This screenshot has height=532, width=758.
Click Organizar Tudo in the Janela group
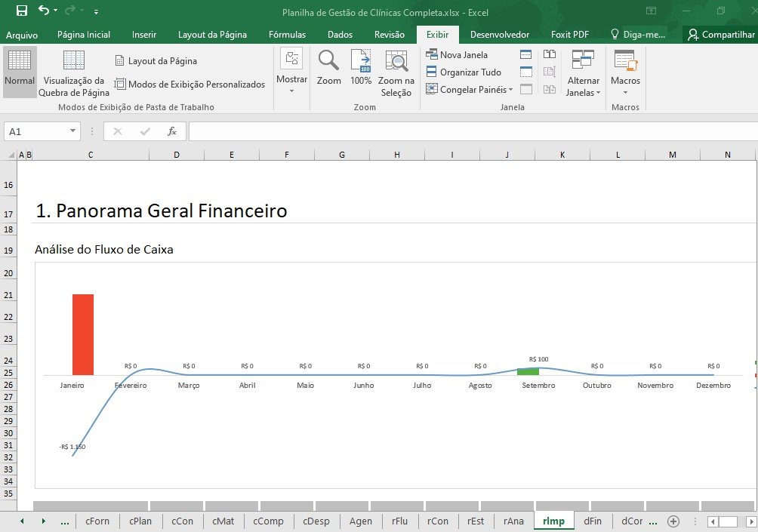point(464,72)
